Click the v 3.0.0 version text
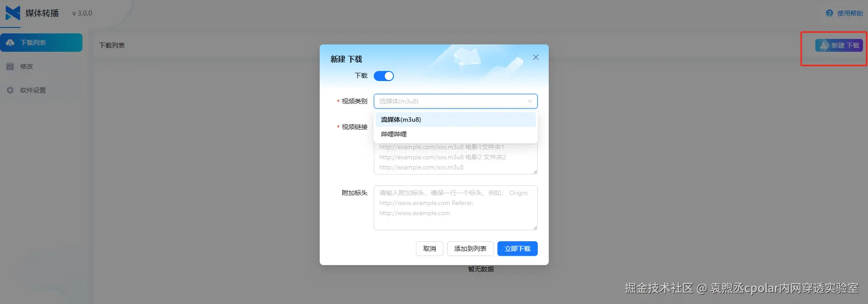Screen dimensions: 868x304 [x=82, y=13]
